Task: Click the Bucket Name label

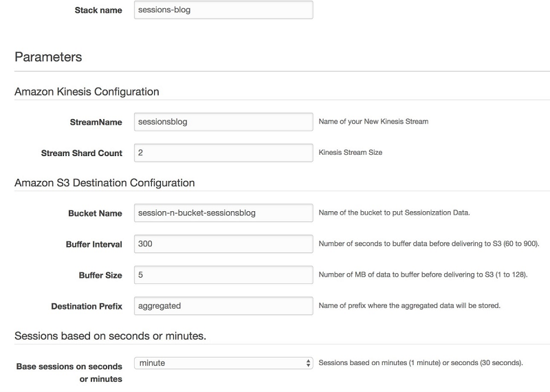Action: (95, 214)
